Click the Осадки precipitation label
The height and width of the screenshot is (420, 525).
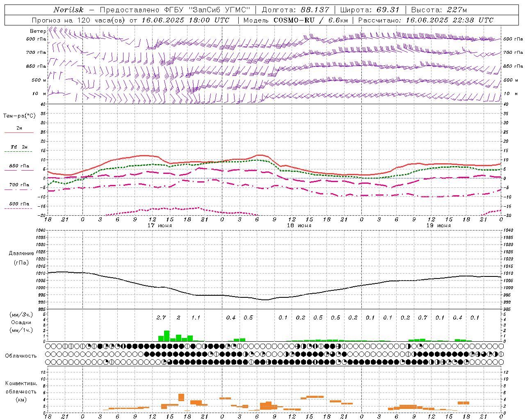pos(21,322)
